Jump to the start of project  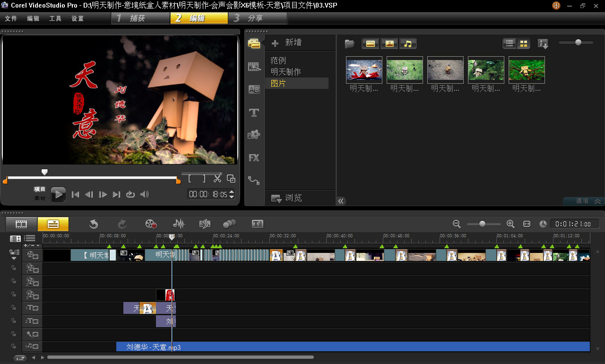75,194
